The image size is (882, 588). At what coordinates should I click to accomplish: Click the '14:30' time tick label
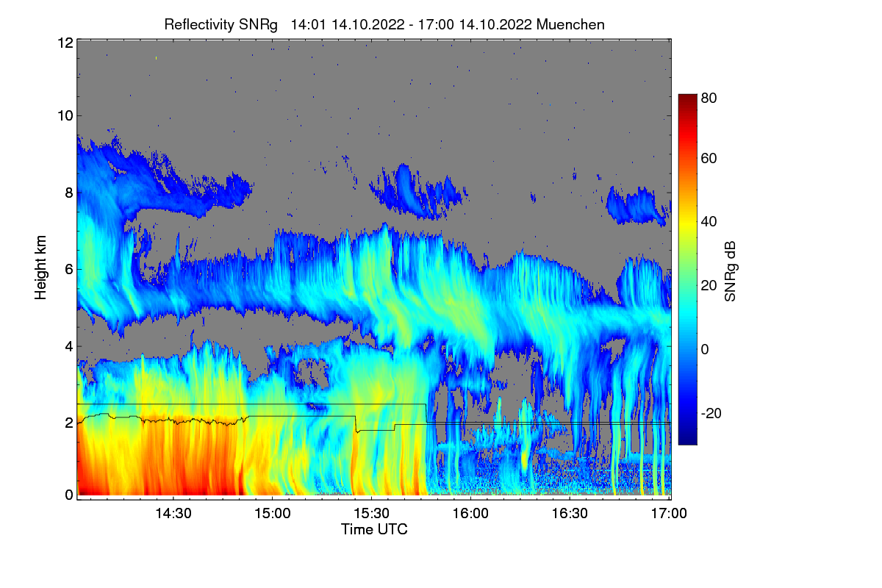(x=173, y=514)
